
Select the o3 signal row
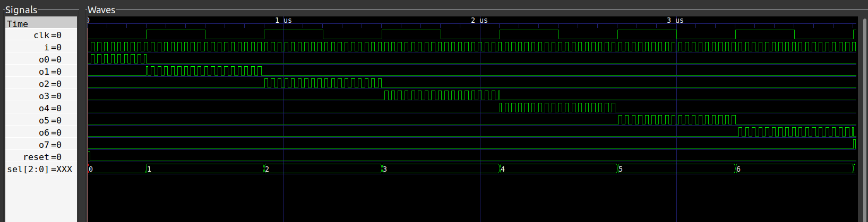point(41,96)
